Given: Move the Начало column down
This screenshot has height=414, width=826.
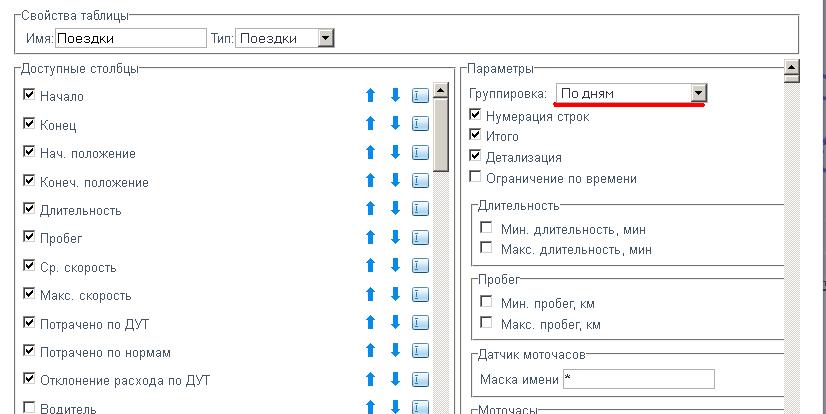Looking at the screenshot, I should coord(395,95).
